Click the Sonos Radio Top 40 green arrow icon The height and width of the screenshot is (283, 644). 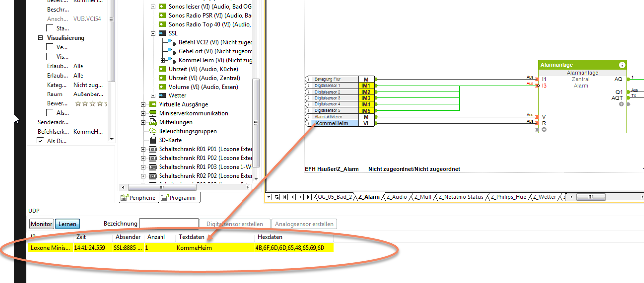(162, 24)
